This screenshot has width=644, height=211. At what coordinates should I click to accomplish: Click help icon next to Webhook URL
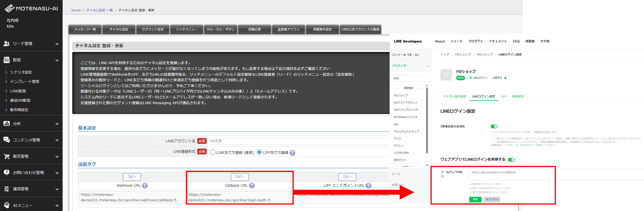point(145,185)
